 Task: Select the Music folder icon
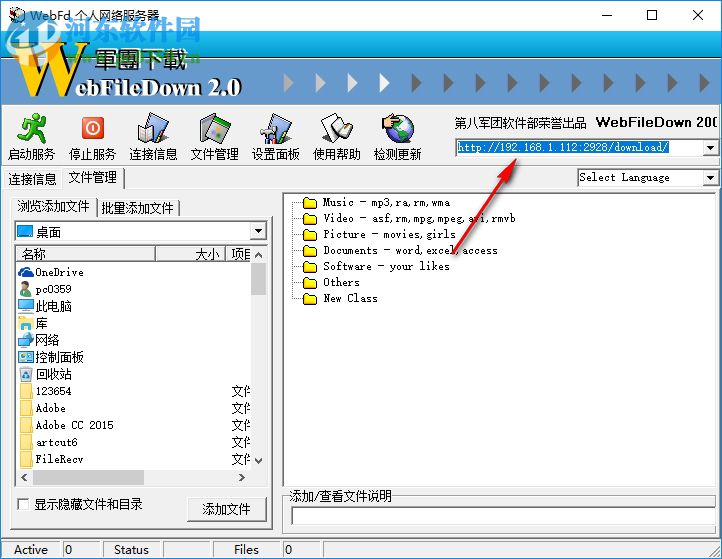(x=310, y=203)
